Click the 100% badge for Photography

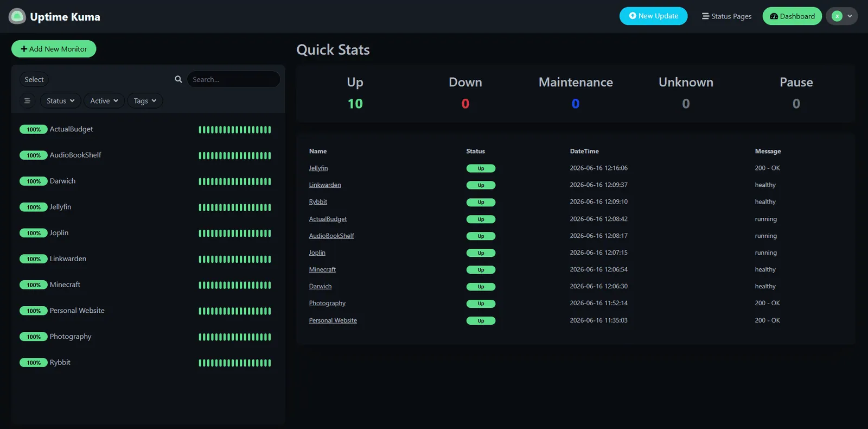tap(34, 337)
